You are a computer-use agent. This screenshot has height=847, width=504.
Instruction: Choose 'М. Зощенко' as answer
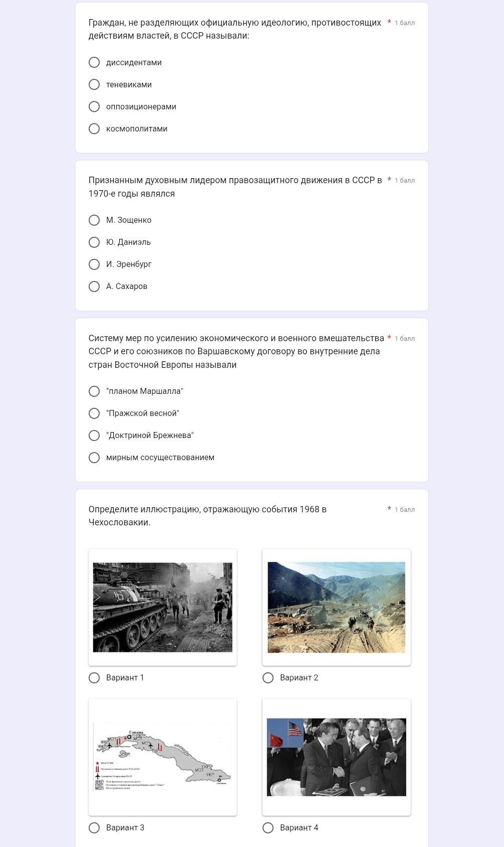point(94,220)
